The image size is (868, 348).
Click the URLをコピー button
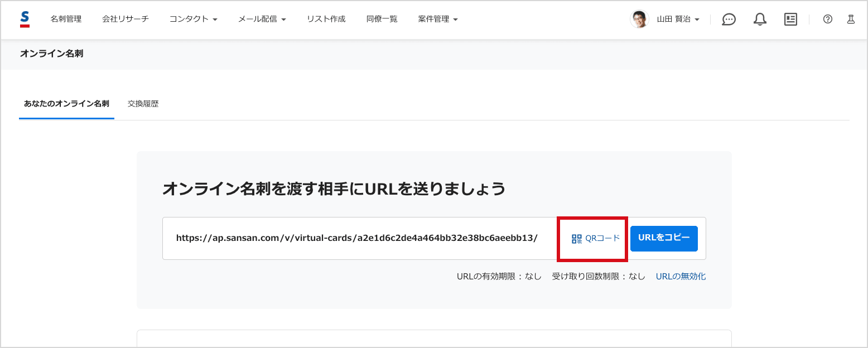point(664,238)
